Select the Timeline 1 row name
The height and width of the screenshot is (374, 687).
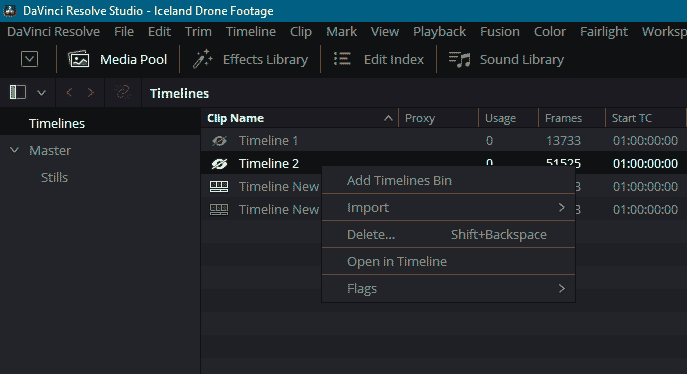point(268,141)
